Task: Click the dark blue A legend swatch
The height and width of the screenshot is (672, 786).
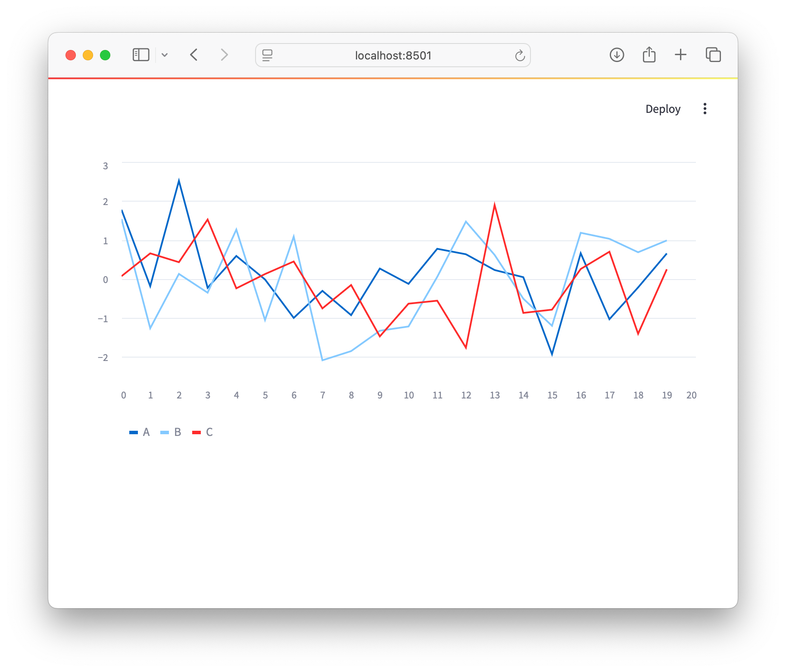Action: (134, 432)
